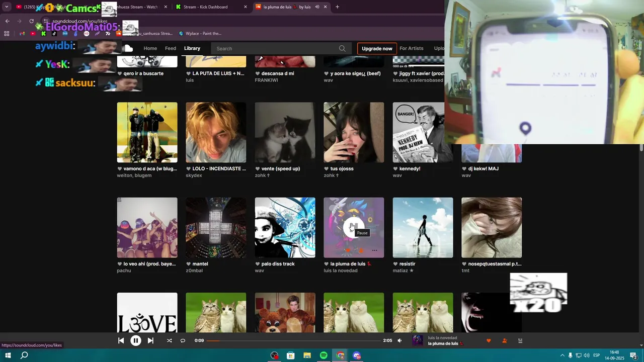Screen dimensions: 644x362
Task: Open the bookmarks bar apps grid
Action: pos(7,34)
